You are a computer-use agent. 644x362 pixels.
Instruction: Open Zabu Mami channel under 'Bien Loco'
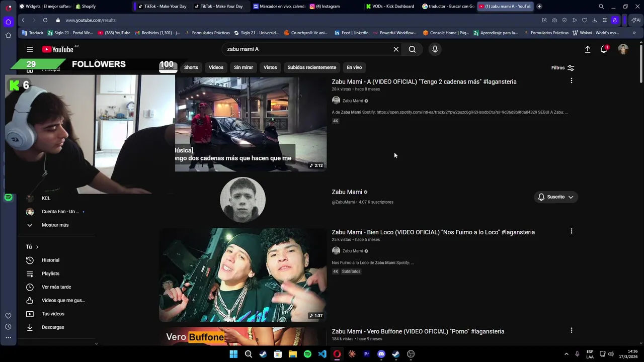(x=353, y=251)
